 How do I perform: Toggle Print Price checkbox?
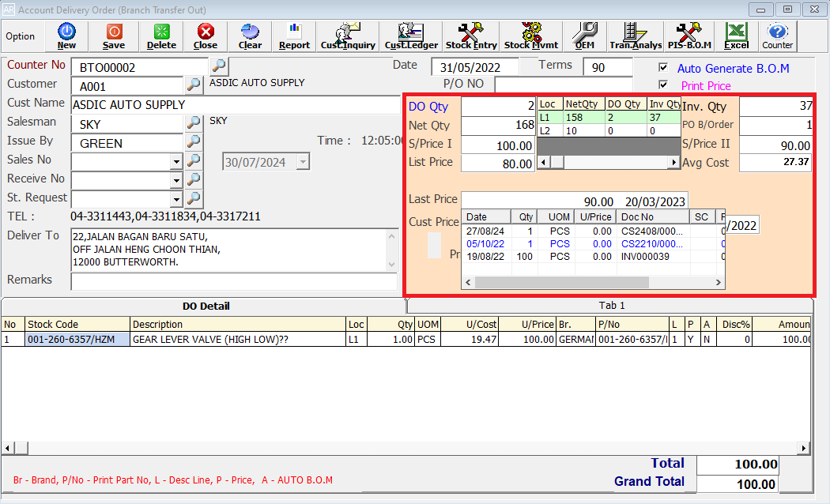point(663,85)
